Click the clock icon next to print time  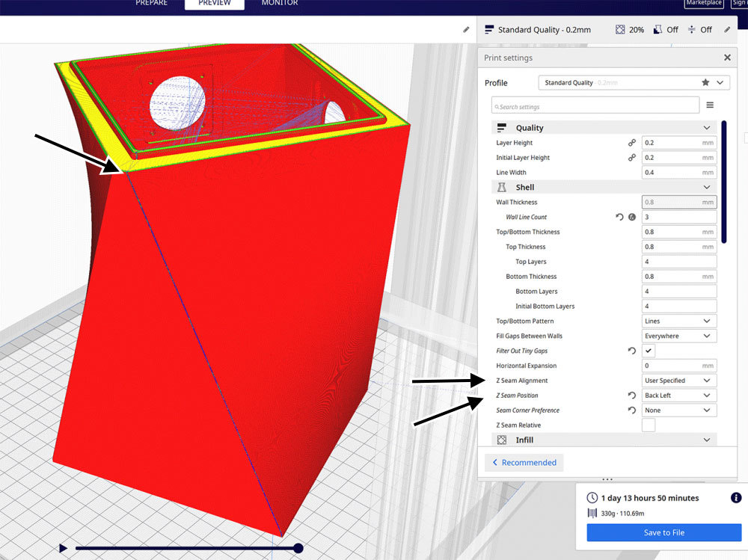[592, 497]
